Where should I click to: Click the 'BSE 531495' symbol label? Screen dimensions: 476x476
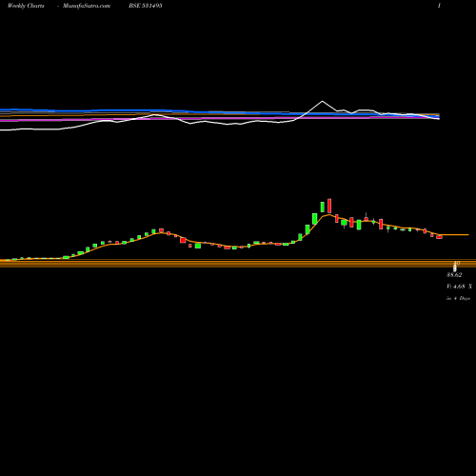[x=146, y=6]
